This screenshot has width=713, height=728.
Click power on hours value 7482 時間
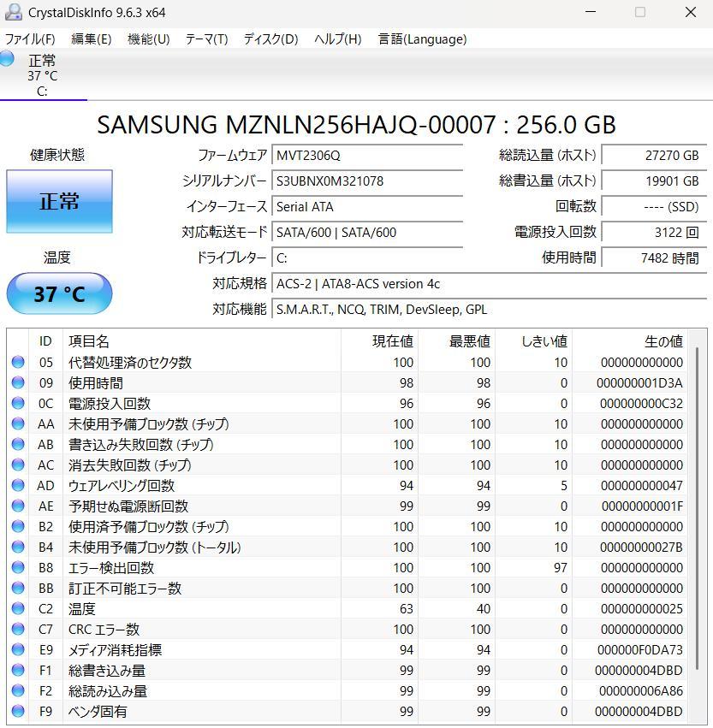654,257
